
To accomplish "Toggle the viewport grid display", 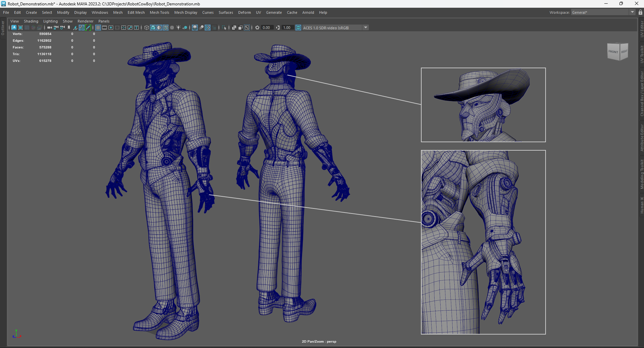I will [98, 28].
